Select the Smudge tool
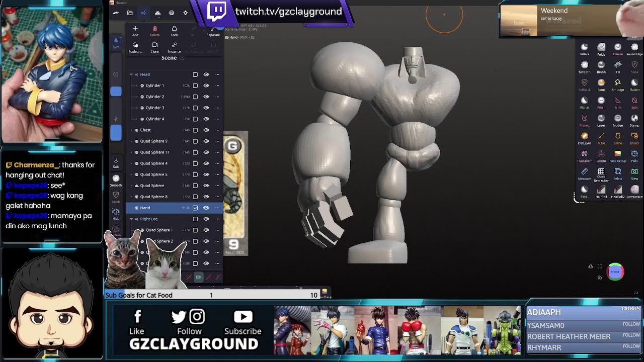 coord(618,84)
